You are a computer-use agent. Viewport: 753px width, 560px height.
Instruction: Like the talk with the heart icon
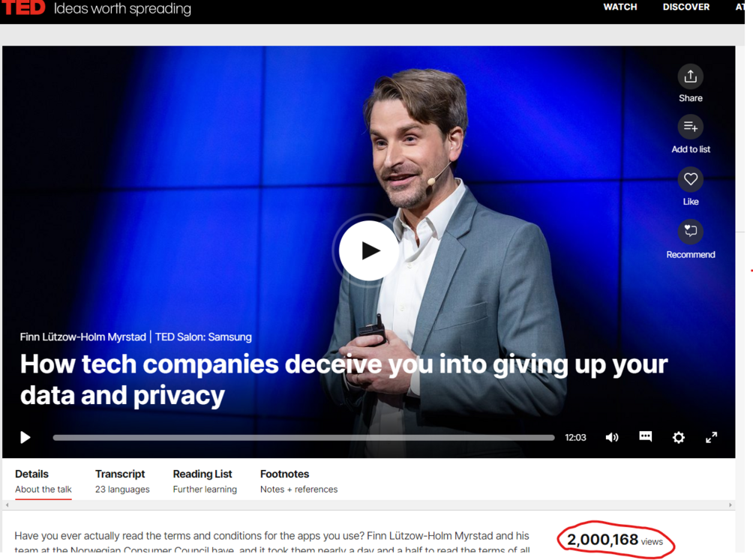[x=690, y=179]
